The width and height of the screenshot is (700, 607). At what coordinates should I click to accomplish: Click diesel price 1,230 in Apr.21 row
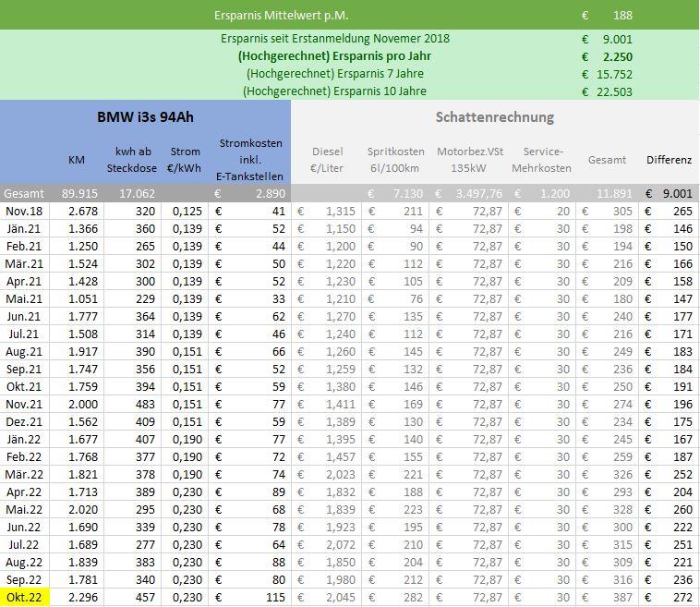(341, 282)
